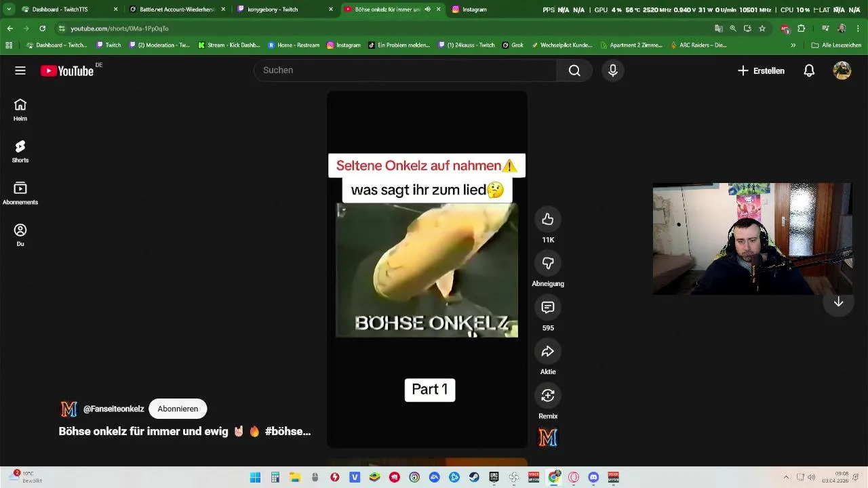Open the Chrome three-dot menu
The image size is (868, 488).
point(858,28)
